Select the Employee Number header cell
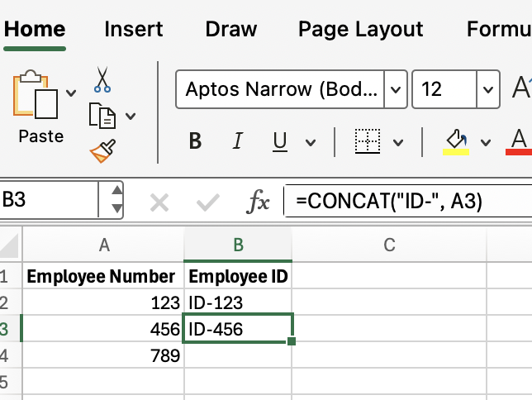The width and height of the screenshot is (532, 400). point(103,276)
